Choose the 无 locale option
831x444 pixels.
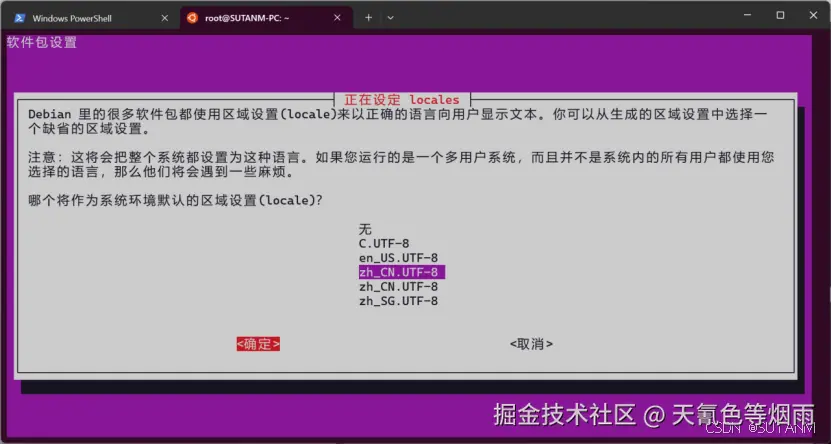[x=365, y=229]
